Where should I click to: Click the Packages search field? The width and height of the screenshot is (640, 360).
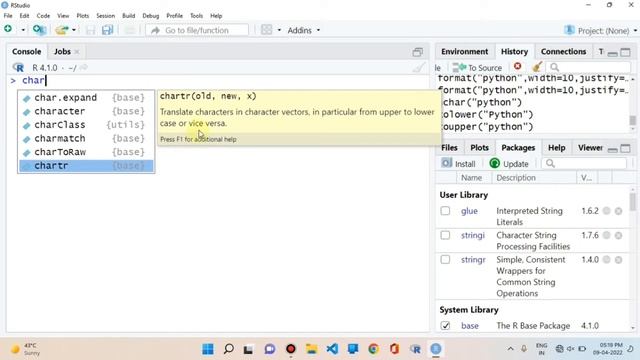584,163
